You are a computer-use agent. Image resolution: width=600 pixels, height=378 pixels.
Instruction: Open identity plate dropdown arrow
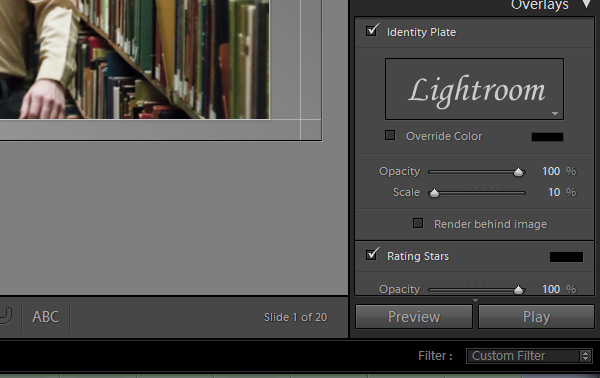[x=555, y=113]
